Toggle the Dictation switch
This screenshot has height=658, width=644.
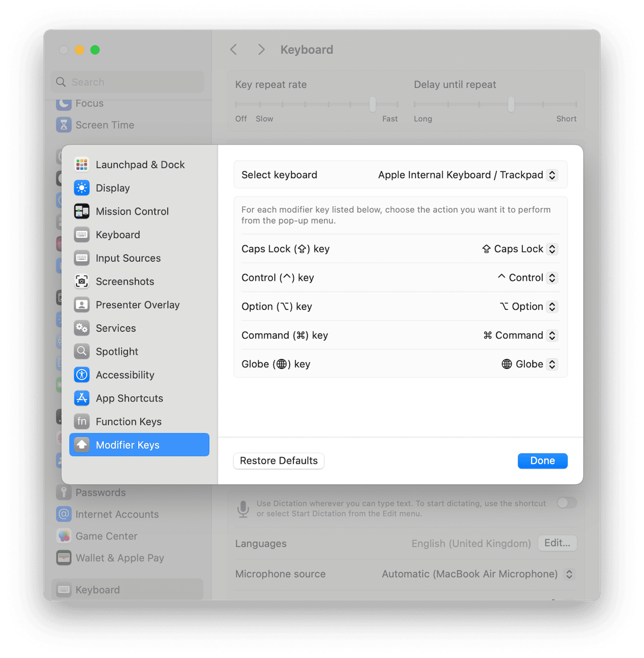click(566, 503)
